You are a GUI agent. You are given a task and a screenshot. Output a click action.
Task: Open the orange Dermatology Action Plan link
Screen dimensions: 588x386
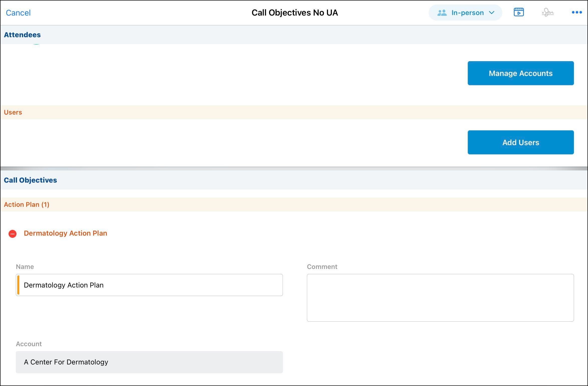tap(65, 233)
